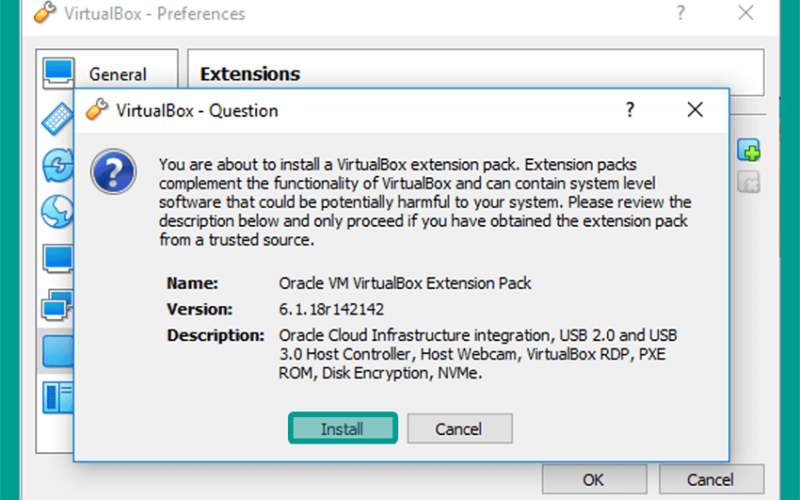
Task: Close the VirtualBox Preferences window
Action: point(746,13)
